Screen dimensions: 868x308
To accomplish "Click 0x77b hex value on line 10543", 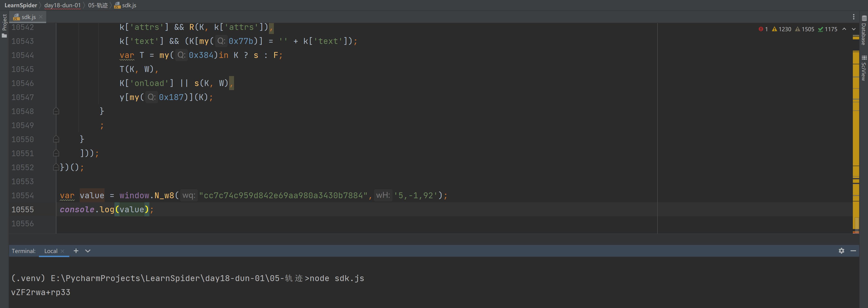I will pos(241,41).
